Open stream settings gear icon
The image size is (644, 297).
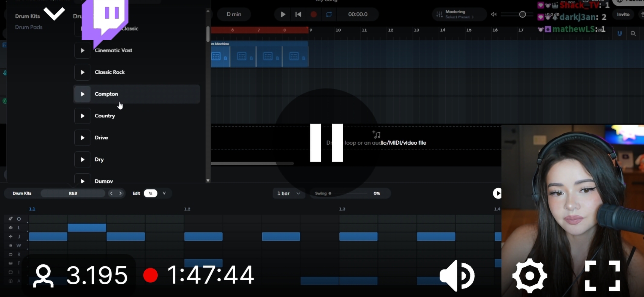pyautogui.click(x=530, y=276)
